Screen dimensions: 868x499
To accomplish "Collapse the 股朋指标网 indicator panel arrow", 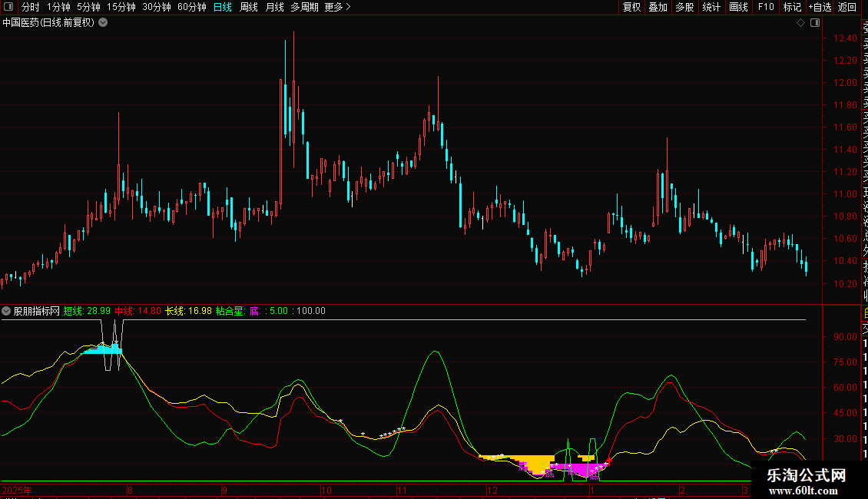I will (7, 311).
